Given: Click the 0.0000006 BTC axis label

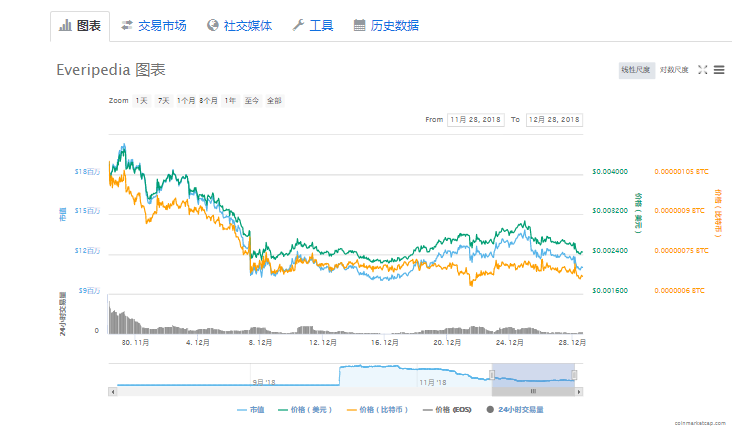Looking at the screenshot, I should [679, 291].
